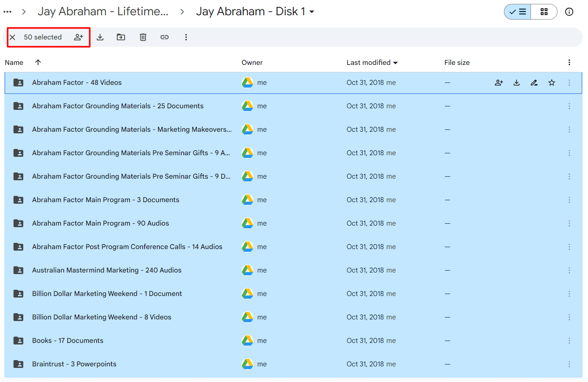Select the Braintrust - 3 Powerpoints folder

[293, 364]
